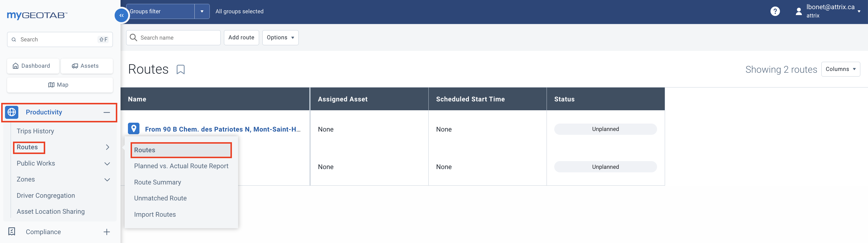Click the Compliance clipboard icon
This screenshot has width=868, height=243.
pos(12,231)
